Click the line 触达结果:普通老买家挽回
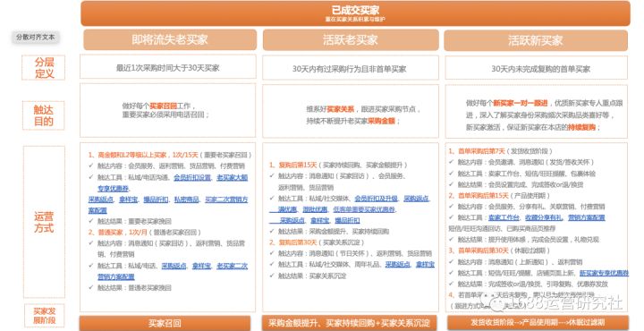The image size is (644, 331). pos(134,288)
